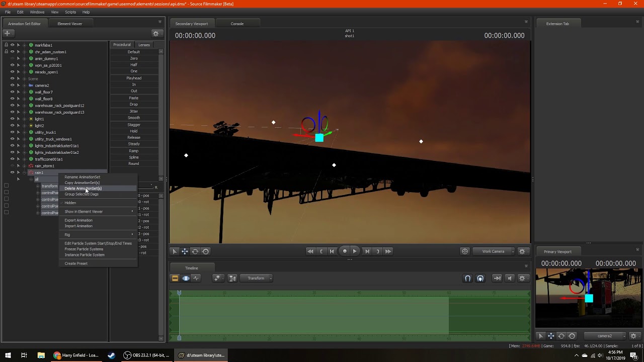644x362 pixels.
Task: Play the sequence in the viewport
Action: click(355, 251)
